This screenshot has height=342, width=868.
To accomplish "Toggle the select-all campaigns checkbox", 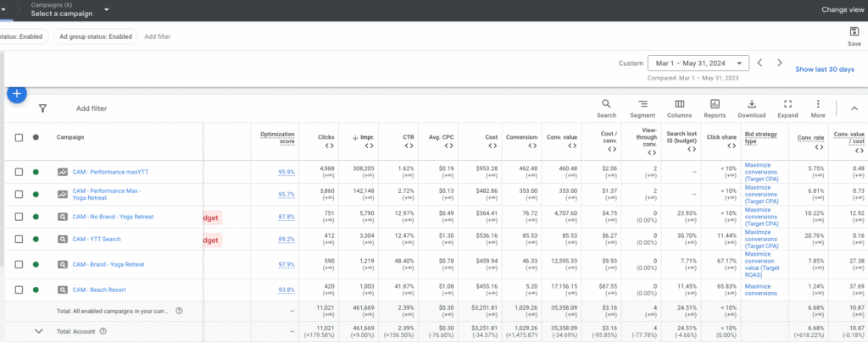I will [19, 138].
